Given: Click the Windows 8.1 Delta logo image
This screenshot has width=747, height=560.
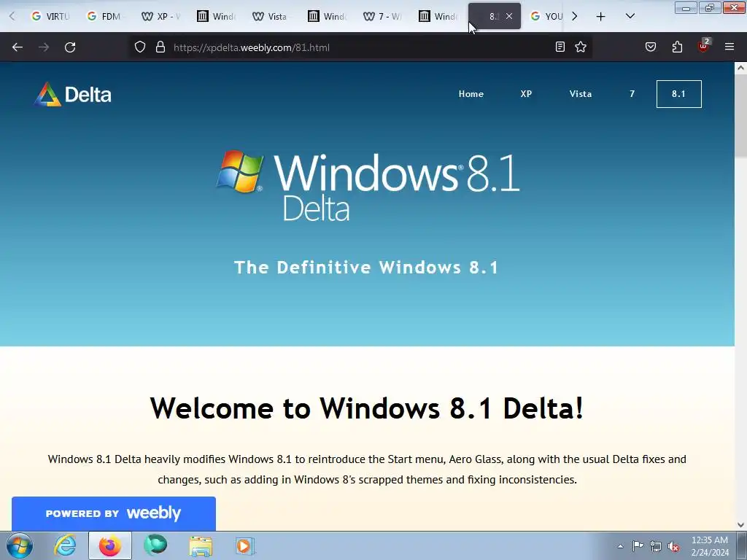Looking at the screenshot, I should [x=368, y=186].
